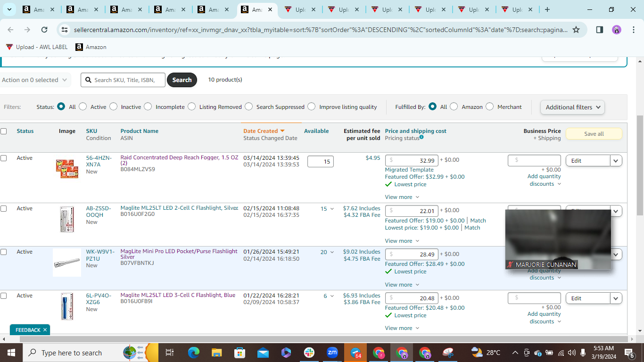Focus the Search SKU, Title, ISBN field
Image resolution: width=644 pixels, height=362 pixels.
pyautogui.click(x=123, y=80)
